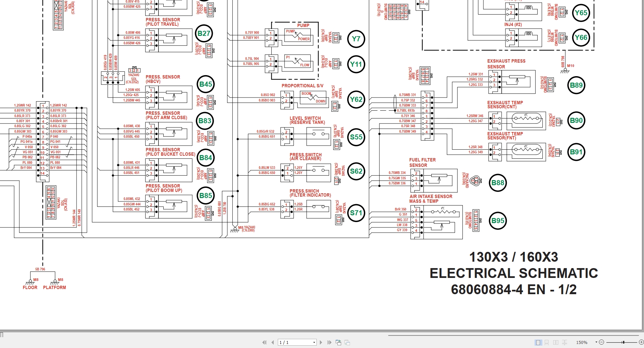Select single page view mode
Screen dimensions: 644x348
click(538, 342)
